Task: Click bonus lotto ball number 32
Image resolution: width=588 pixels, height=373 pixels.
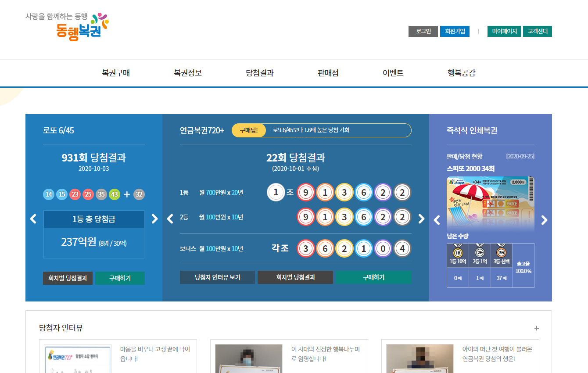Action: tap(139, 194)
